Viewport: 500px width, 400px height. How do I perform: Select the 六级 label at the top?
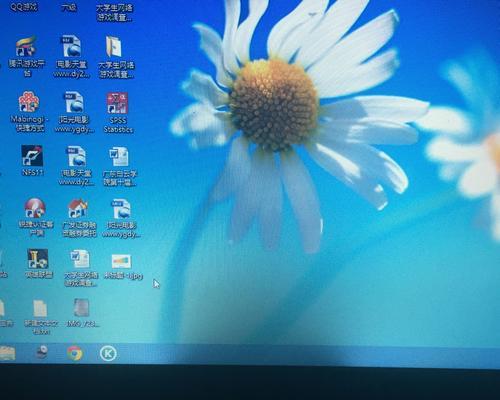click(x=69, y=7)
